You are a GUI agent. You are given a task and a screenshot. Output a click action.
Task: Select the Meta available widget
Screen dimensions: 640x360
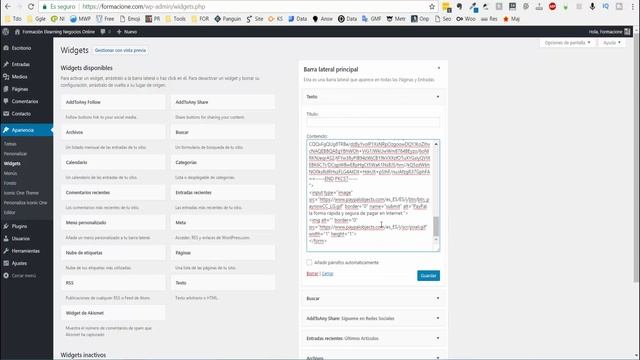coord(223,222)
